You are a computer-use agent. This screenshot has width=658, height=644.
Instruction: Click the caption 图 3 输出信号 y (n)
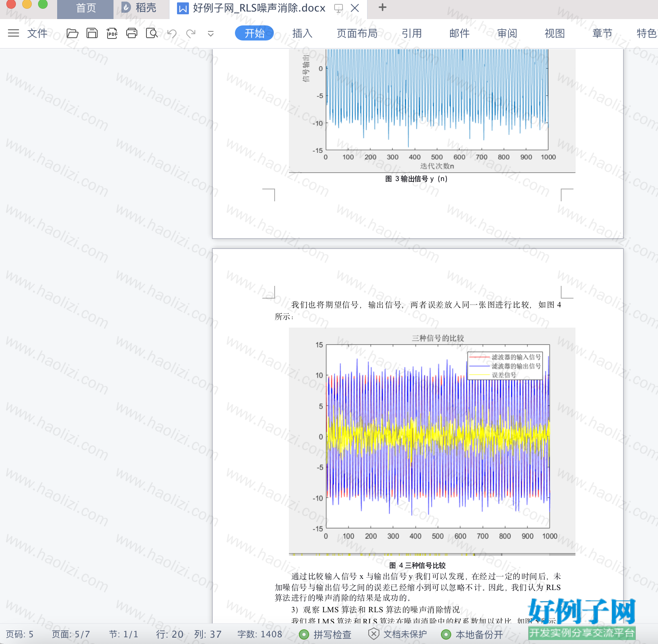(x=416, y=179)
